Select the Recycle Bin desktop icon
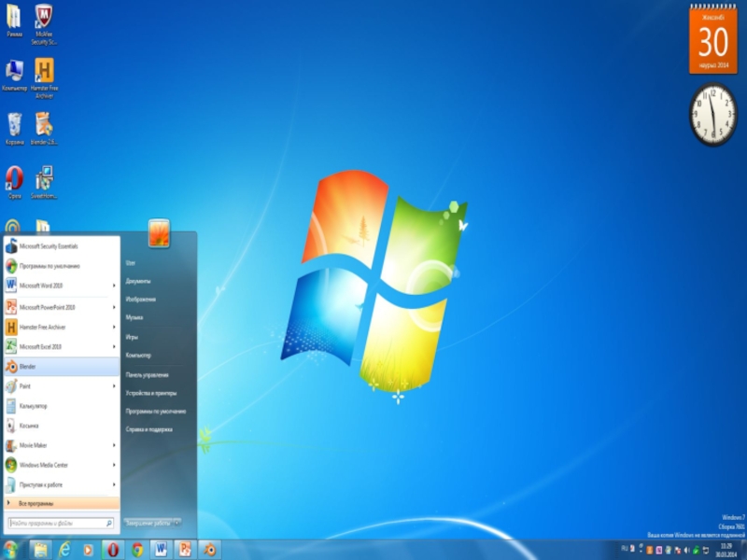 tap(15, 128)
